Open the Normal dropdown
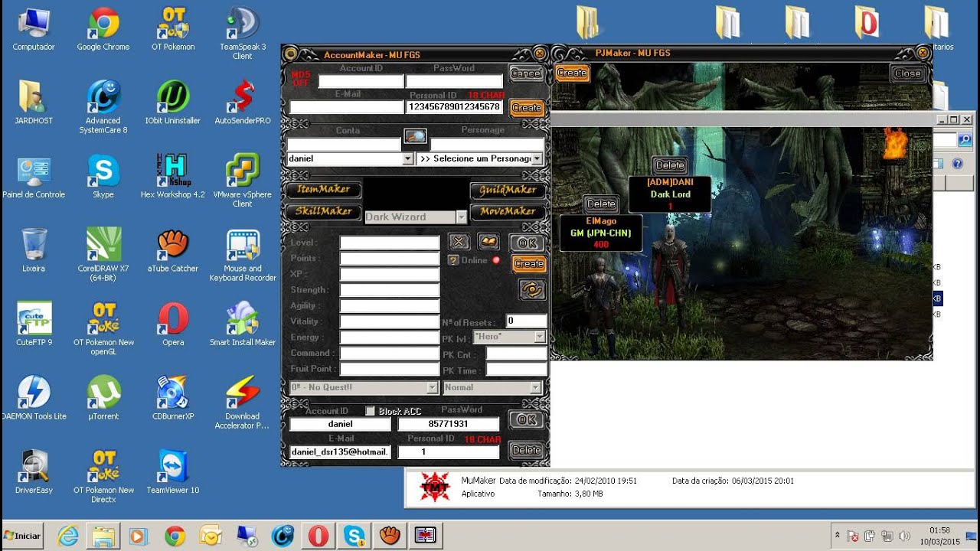 coord(536,387)
